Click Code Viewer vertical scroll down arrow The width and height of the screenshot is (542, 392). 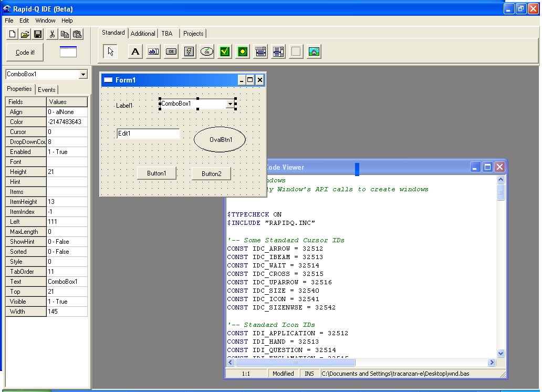(x=501, y=353)
